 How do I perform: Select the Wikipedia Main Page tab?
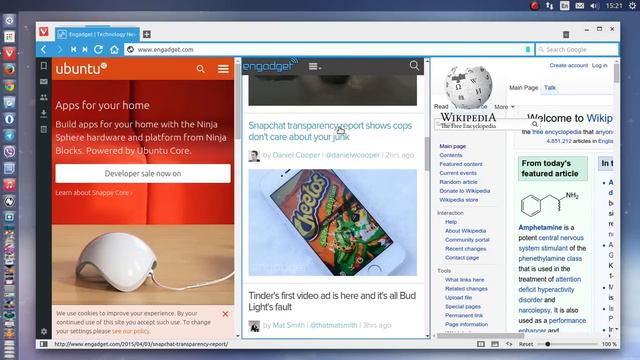click(x=523, y=88)
